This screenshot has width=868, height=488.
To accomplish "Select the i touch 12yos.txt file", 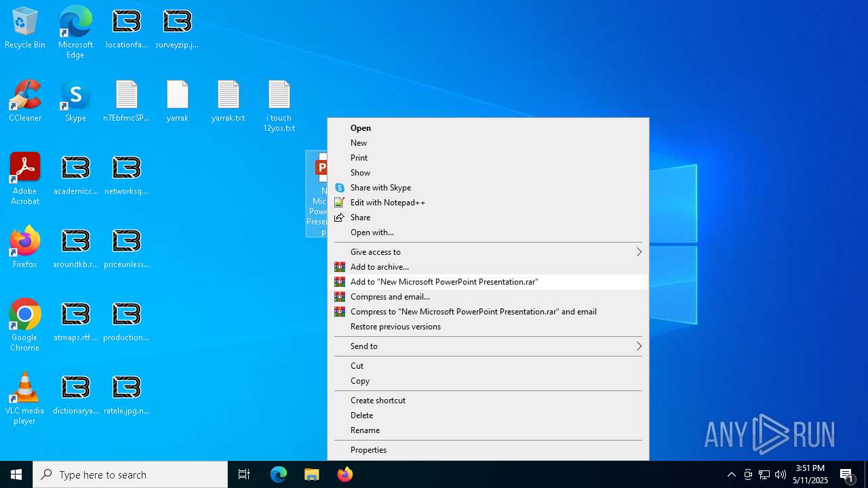I will [x=279, y=106].
